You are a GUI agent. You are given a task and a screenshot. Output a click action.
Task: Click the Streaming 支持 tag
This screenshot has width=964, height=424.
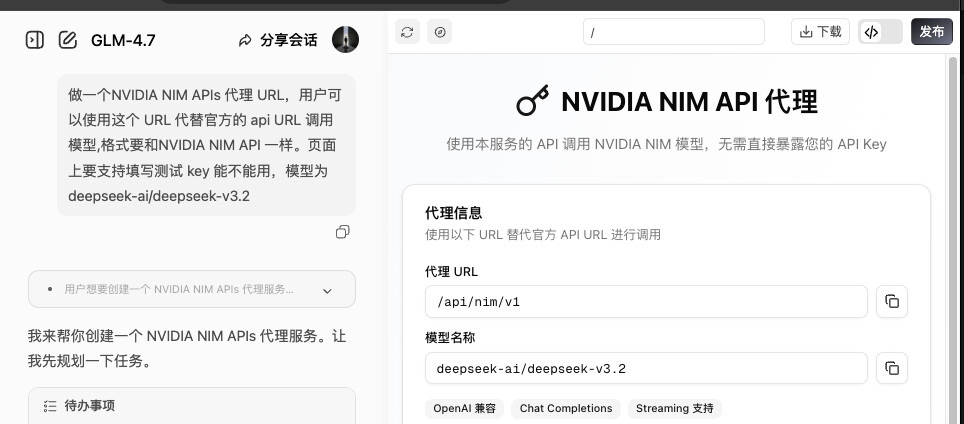coord(674,409)
